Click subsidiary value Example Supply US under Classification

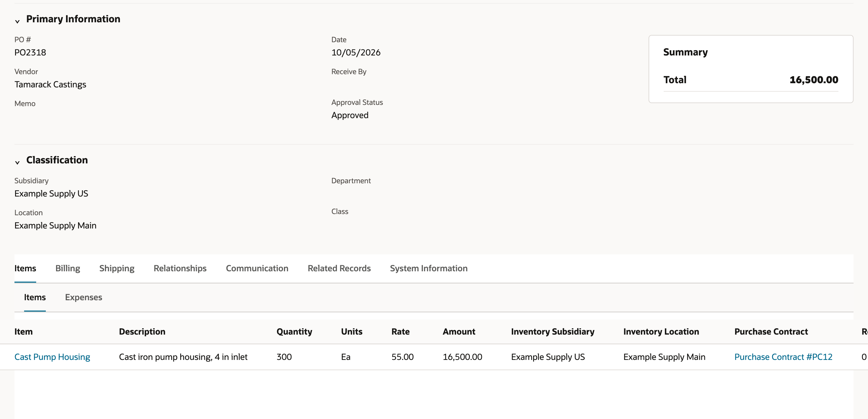tap(51, 194)
